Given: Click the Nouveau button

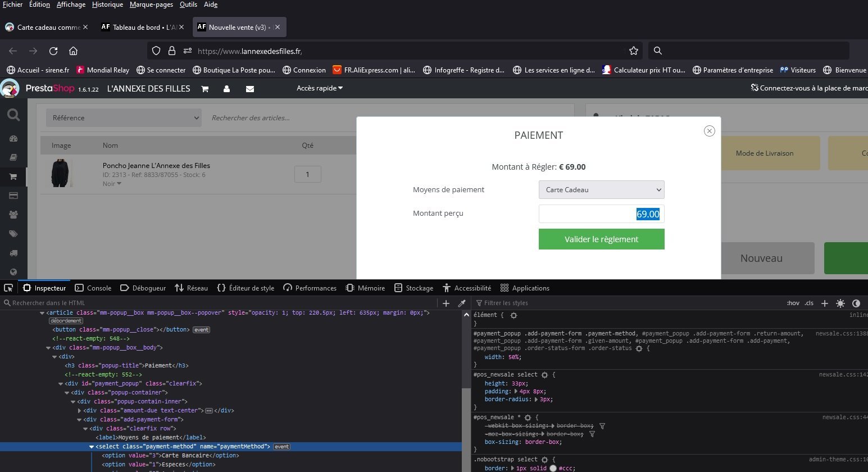Looking at the screenshot, I should (x=761, y=258).
